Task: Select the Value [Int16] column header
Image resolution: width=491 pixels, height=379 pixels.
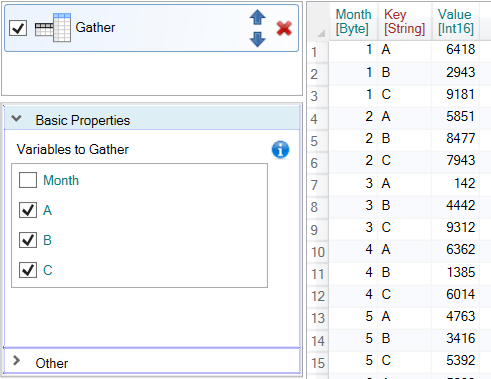Action: pyautogui.click(x=455, y=21)
